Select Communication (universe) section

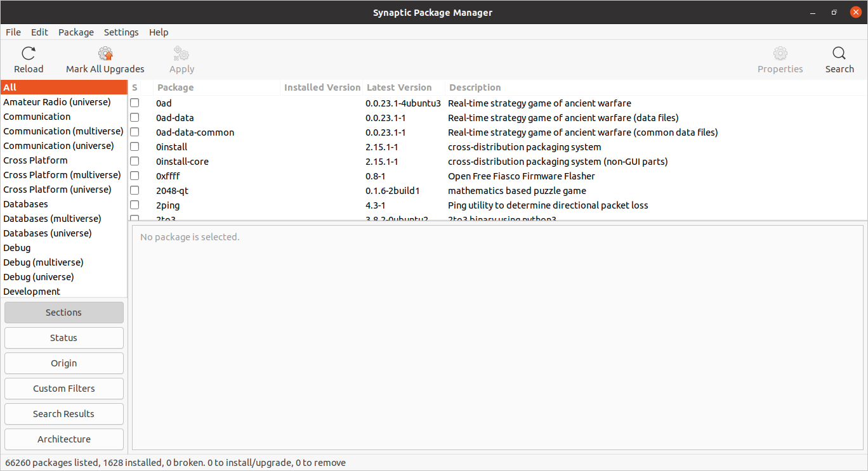63,146
